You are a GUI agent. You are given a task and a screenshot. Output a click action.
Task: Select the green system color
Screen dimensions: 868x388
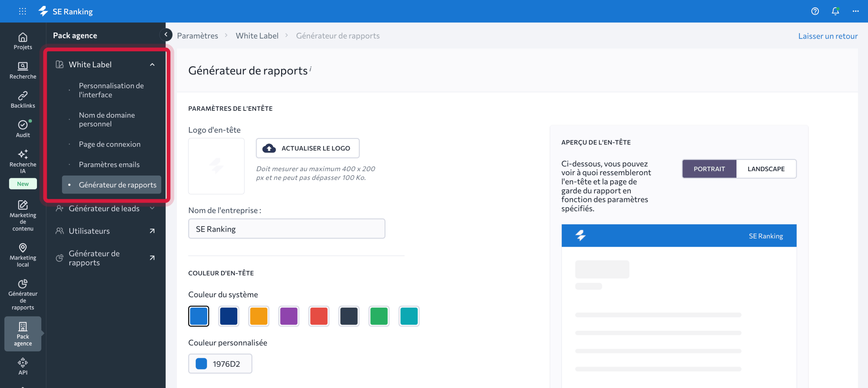379,316
